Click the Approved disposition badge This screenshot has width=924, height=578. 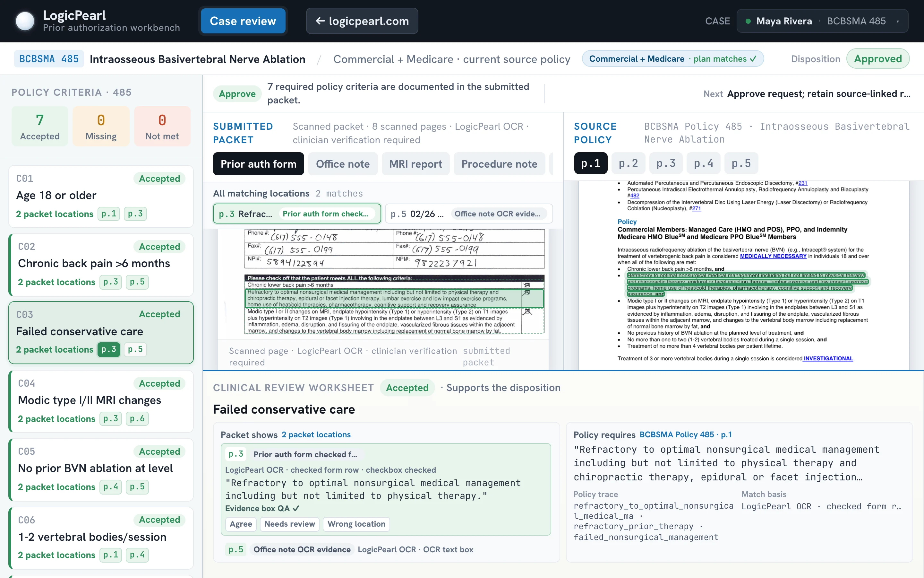[878, 59]
